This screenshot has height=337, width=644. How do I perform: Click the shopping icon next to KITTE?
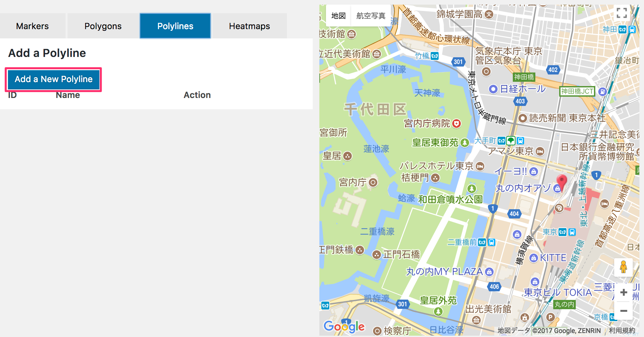pyautogui.click(x=534, y=258)
